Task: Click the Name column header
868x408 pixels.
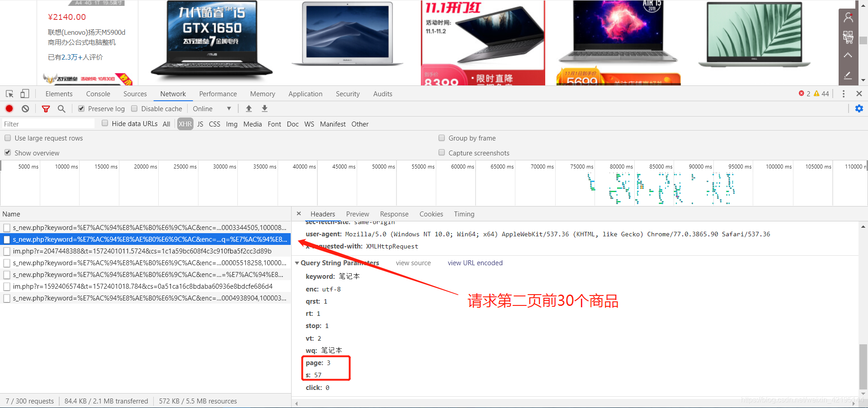Action: click(146, 214)
